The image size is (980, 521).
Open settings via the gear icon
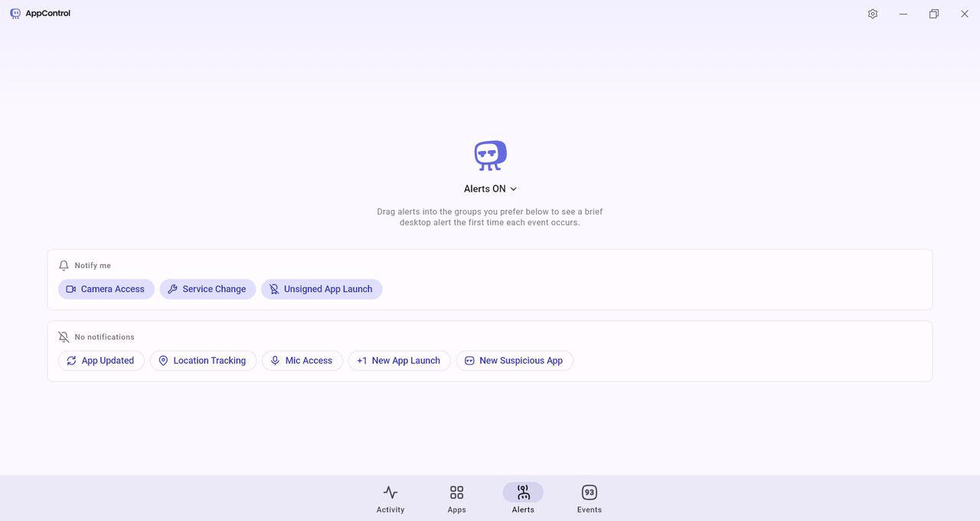[x=873, y=14]
